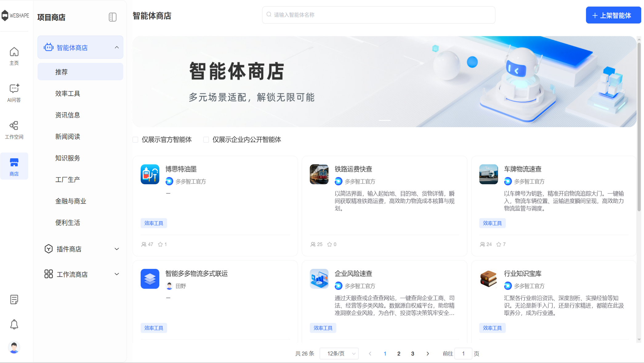Viewport: 644px width, 363px height.
Task: Collapse 智能体商店 section chevron
Action: click(x=117, y=47)
